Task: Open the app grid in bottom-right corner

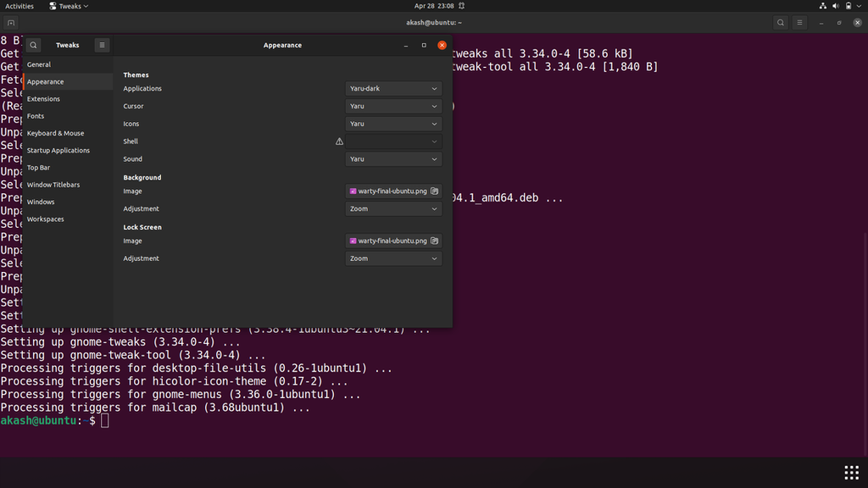Action: pyautogui.click(x=851, y=472)
